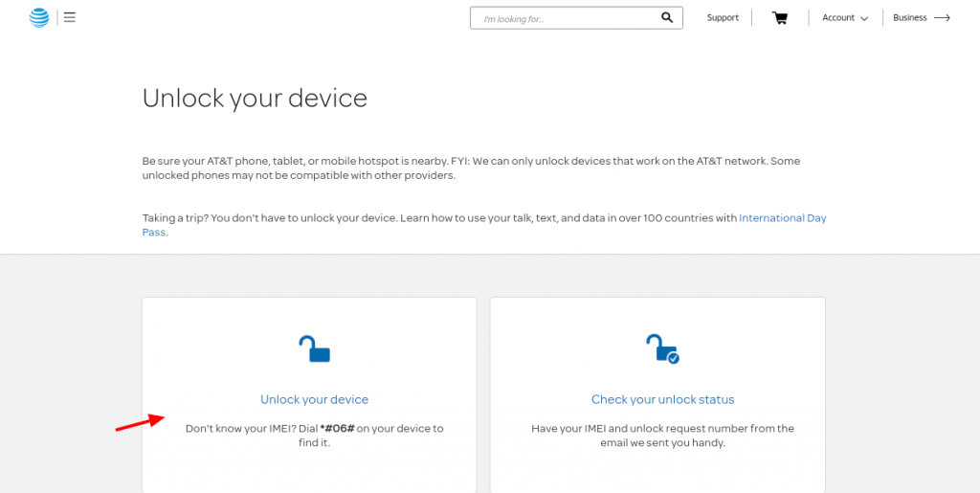Click the Business arrow icon
This screenshot has height=493, width=980.
pyautogui.click(x=942, y=18)
